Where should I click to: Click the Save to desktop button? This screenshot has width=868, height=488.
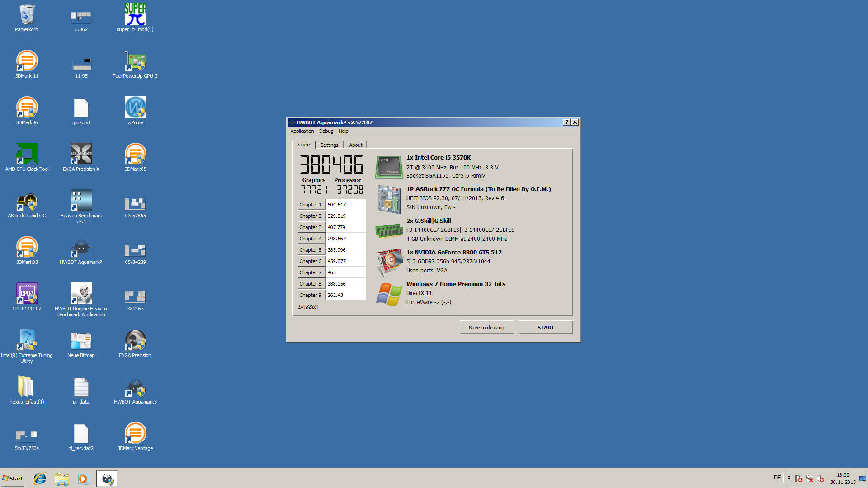(x=486, y=328)
